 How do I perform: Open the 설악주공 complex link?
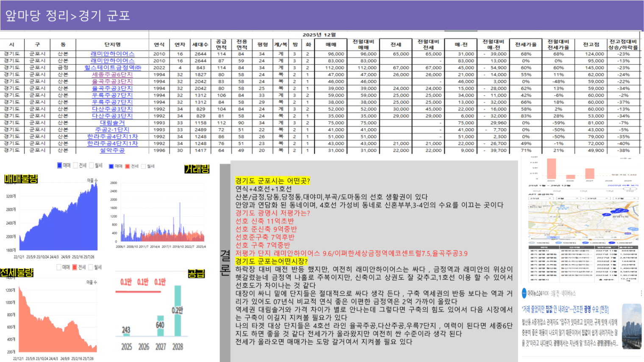(112, 150)
